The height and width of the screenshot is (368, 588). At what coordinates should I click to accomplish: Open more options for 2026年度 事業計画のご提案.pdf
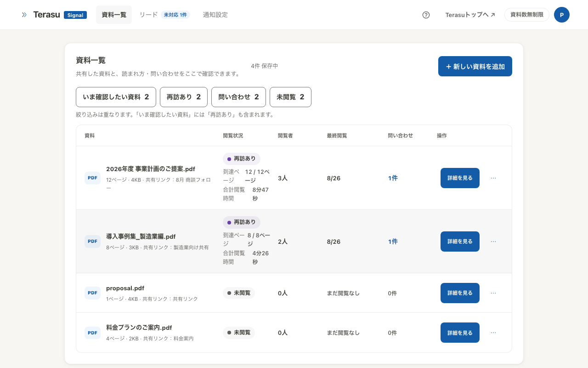click(493, 178)
